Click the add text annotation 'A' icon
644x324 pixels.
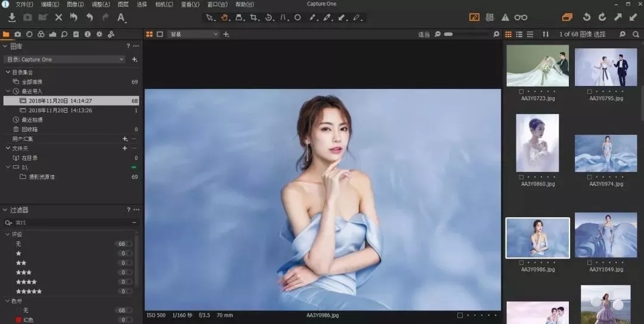pos(121,17)
